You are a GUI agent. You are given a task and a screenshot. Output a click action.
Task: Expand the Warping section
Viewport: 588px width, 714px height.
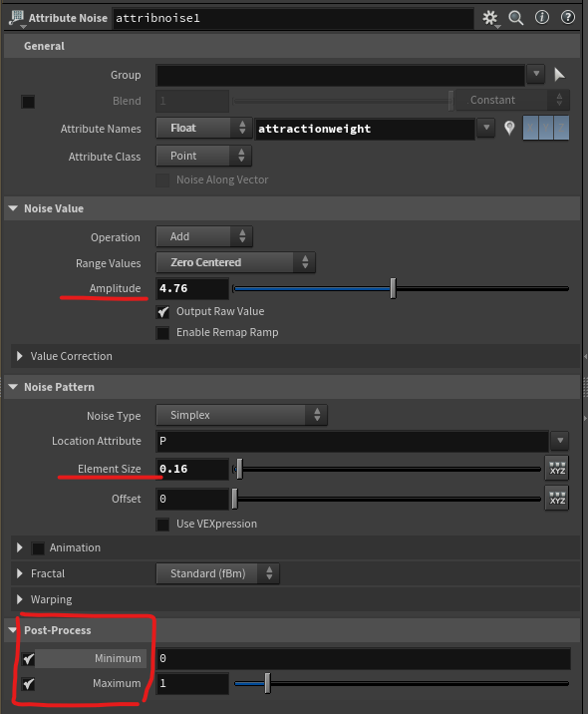coord(20,599)
